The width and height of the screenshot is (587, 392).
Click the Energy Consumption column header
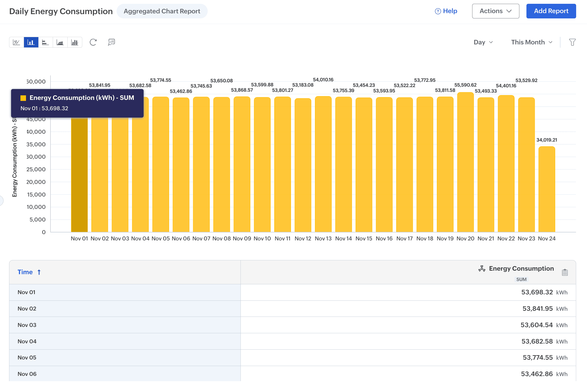click(521, 269)
